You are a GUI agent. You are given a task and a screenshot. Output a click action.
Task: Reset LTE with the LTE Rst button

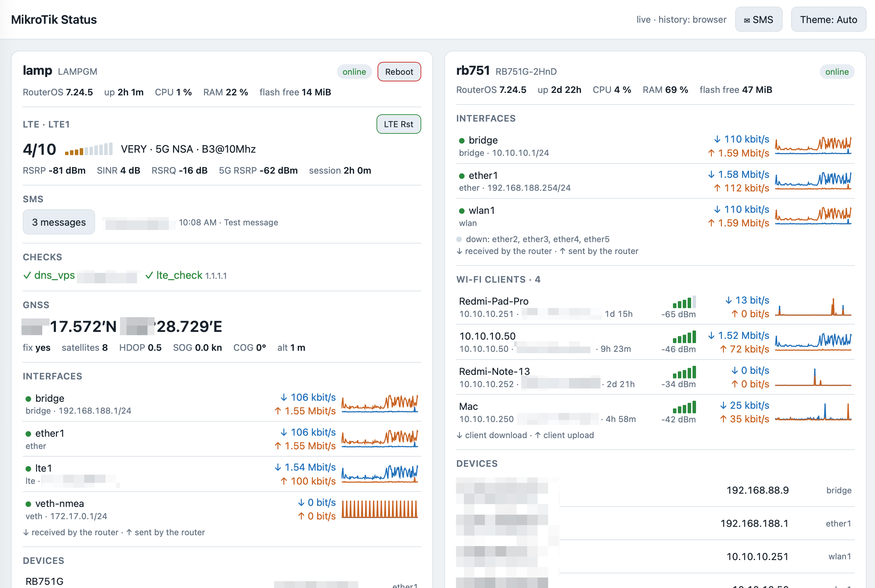tap(399, 124)
